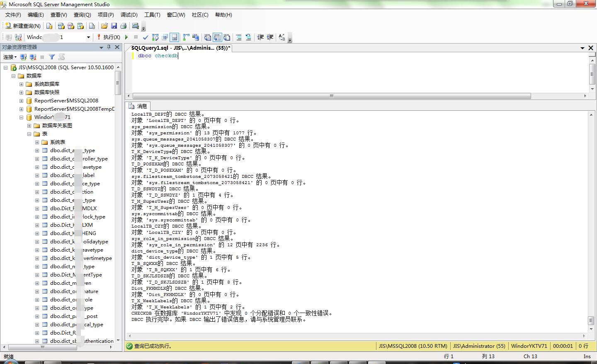Toggle Include Actual Execution Plan

(x=186, y=37)
